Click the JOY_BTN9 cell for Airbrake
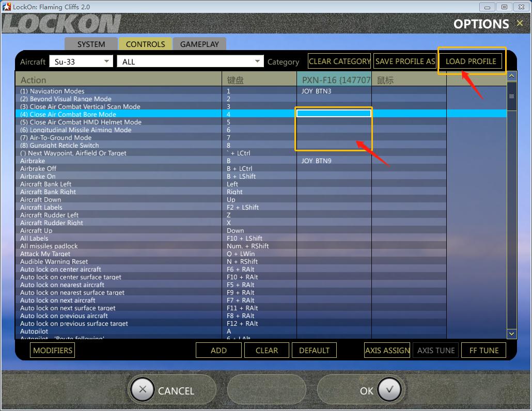Screen dimensions: 532x411 334,161
